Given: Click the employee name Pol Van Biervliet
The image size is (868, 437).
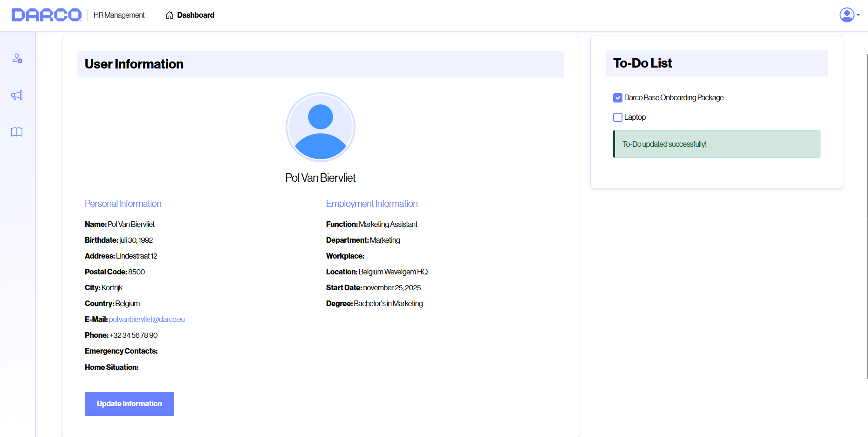Looking at the screenshot, I should coord(320,178).
